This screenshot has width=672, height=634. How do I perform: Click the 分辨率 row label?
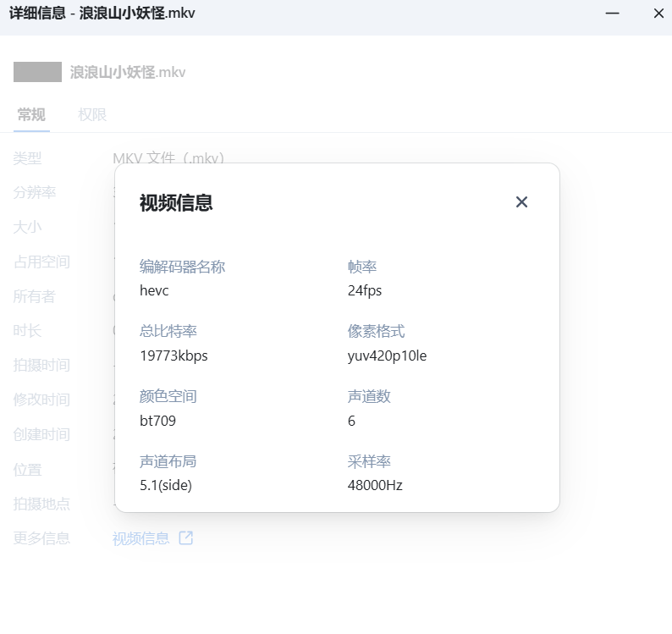(35, 192)
